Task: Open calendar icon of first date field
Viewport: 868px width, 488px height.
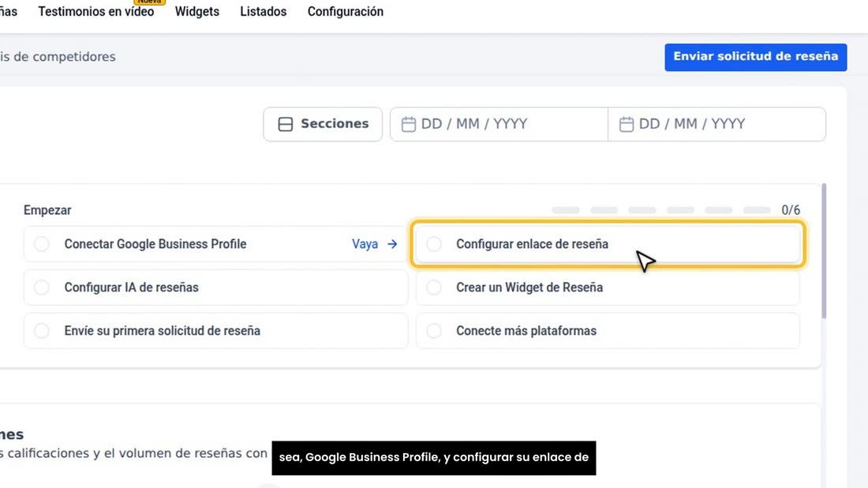Action: [409, 124]
